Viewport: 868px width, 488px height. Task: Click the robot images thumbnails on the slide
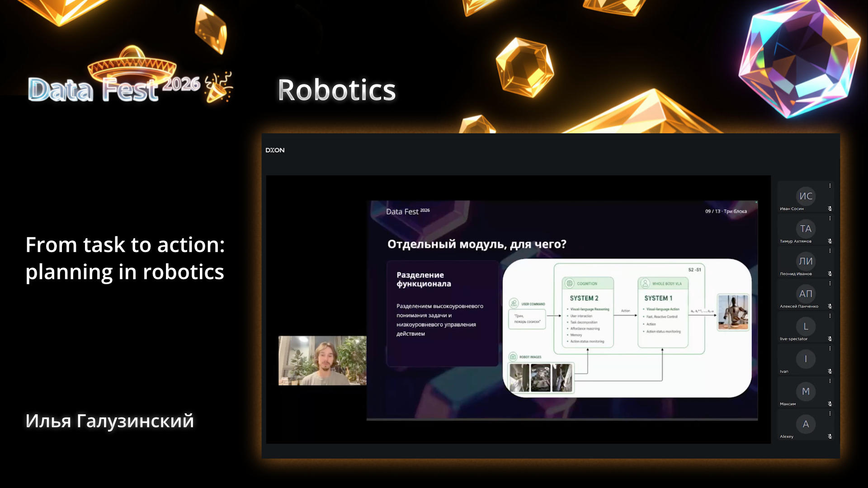pos(541,378)
